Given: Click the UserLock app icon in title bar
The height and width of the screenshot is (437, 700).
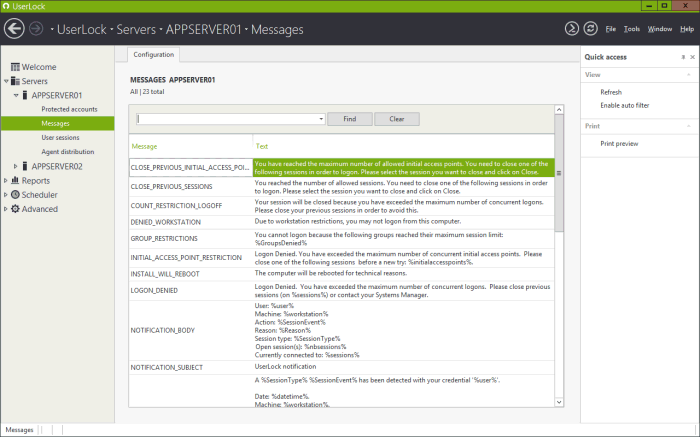Looking at the screenshot, I should 6,6.
